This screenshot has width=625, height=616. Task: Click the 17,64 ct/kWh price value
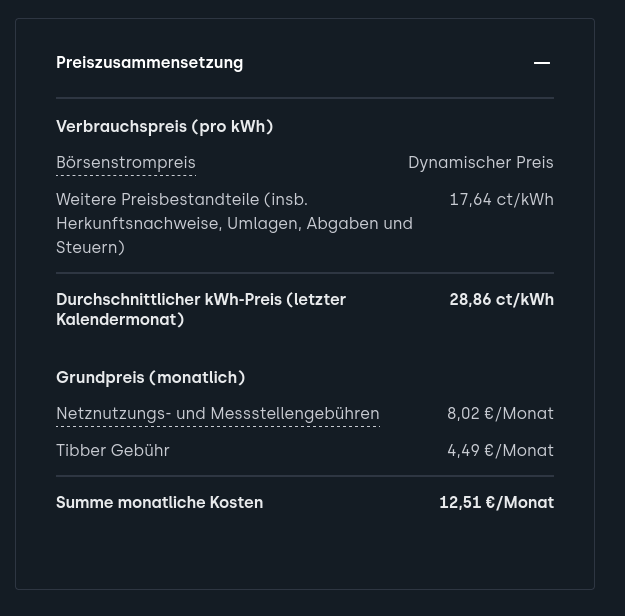tap(501, 200)
